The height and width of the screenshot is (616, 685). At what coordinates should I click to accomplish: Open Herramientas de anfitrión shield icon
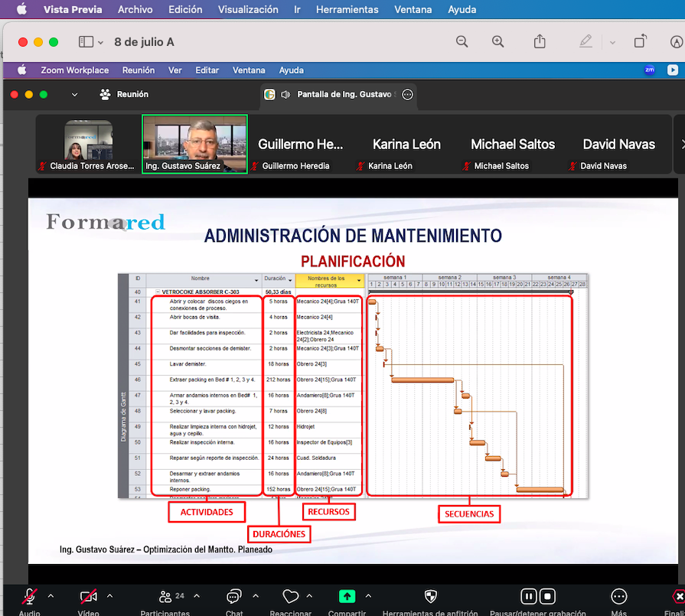(430, 596)
